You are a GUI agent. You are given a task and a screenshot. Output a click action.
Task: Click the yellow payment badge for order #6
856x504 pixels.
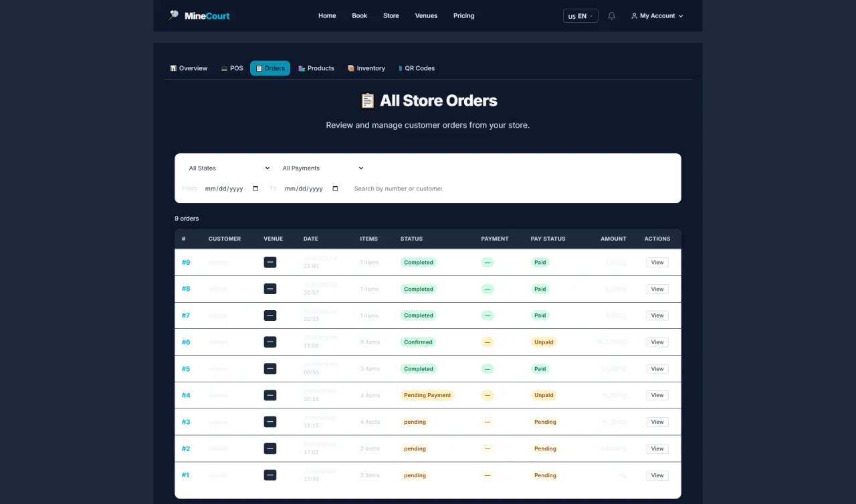pyautogui.click(x=488, y=342)
